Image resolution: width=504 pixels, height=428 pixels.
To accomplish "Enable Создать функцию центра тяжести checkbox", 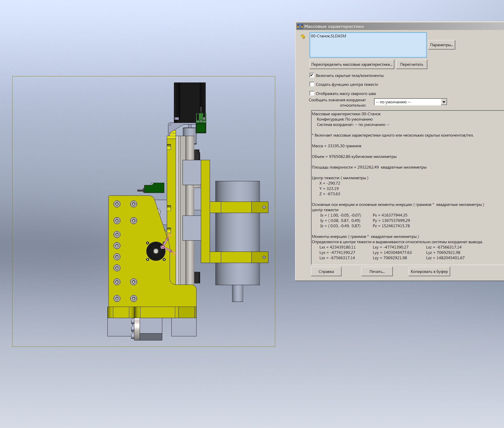I will pos(312,84).
